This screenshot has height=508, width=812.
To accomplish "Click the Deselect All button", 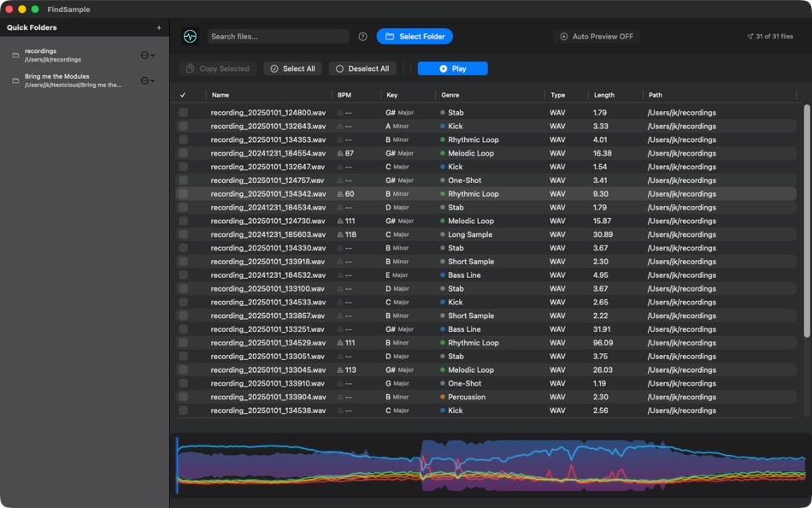I will click(x=362, y=68).
